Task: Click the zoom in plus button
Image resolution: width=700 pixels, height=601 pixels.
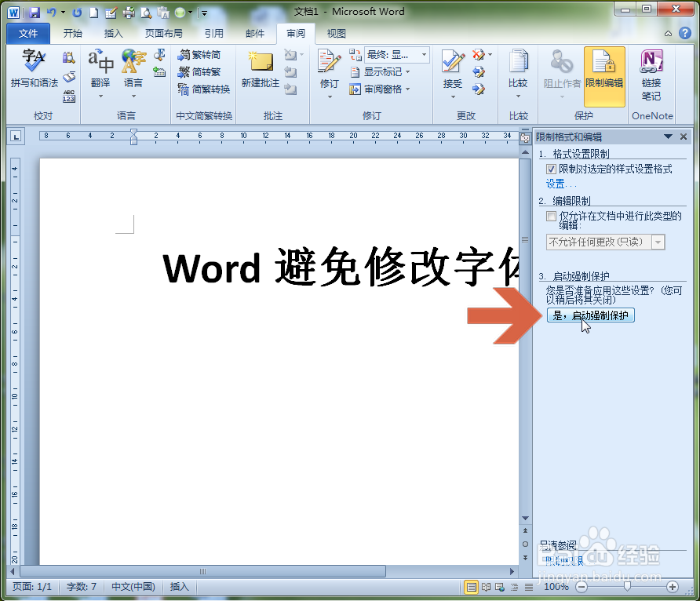Action: point(673,587)
